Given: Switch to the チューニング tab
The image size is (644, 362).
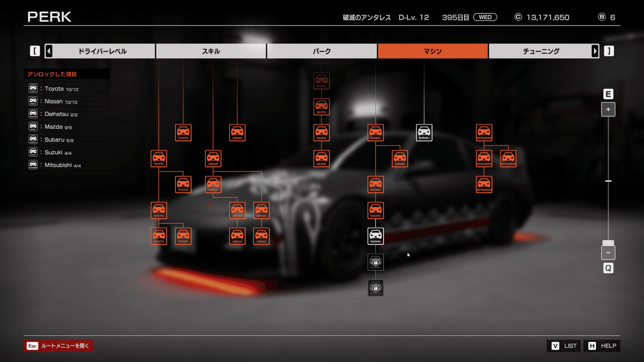Looking at the screenshot, I should click(541, 51).
